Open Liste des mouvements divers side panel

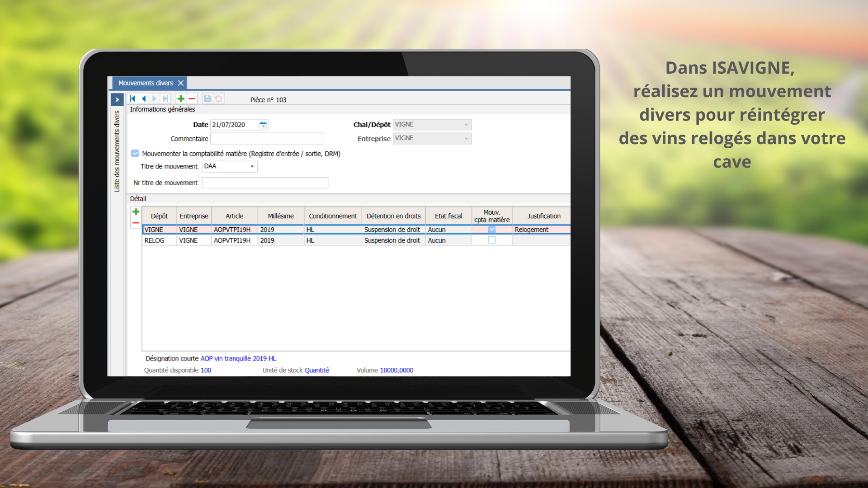tap(117, 151)
